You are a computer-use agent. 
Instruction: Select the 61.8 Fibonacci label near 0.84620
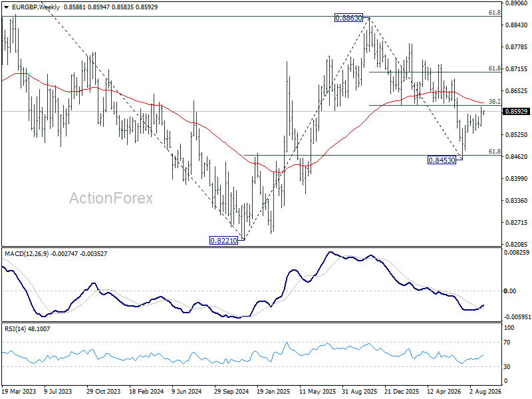pyautogui.click(x=494, y=152)
